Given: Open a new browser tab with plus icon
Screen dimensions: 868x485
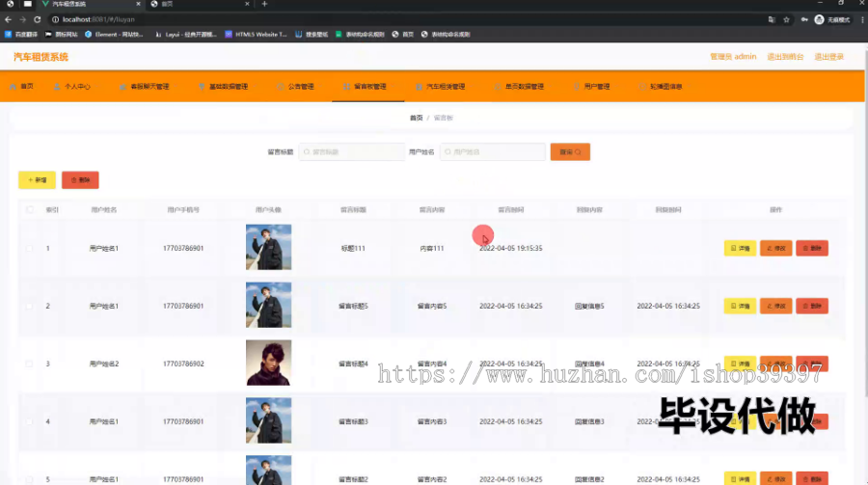Looking at the screenshot, I should 264,4.
